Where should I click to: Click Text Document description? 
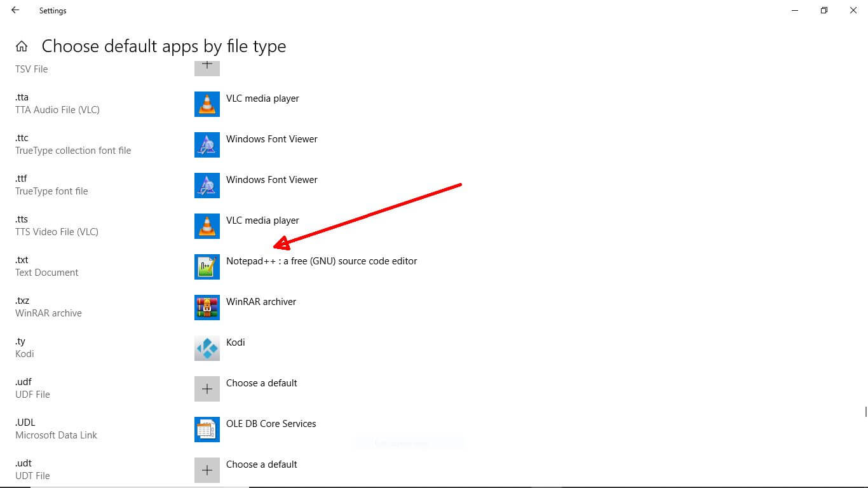pyautogui.click(x=47, y=273)
